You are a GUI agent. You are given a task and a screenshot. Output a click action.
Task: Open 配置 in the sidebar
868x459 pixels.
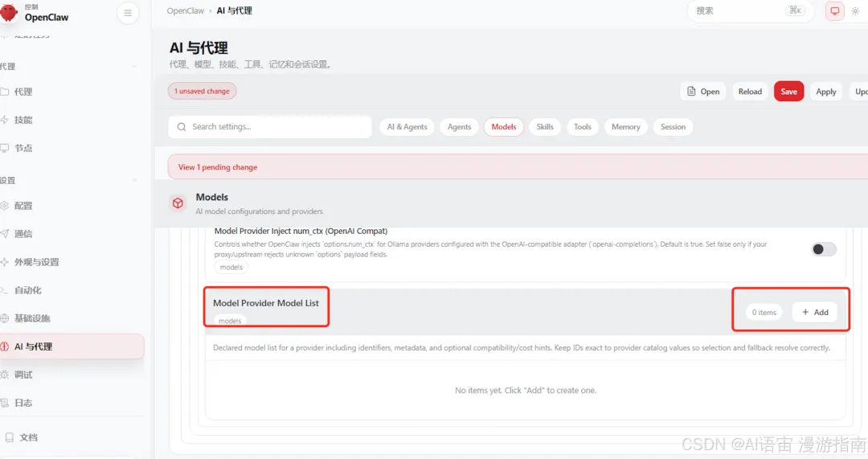(72, 206)
